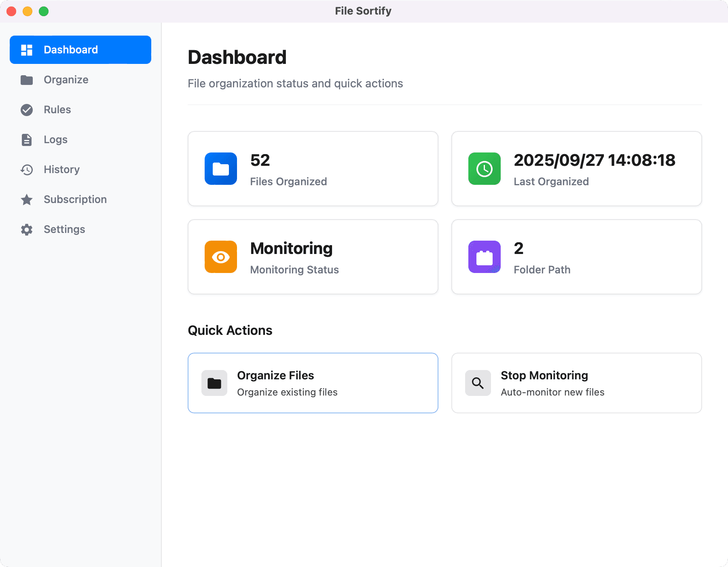The width and height of the screenshot is (728, 567).
Task: Open the Organize section from sidebar
Action: [x=66, y=80]
